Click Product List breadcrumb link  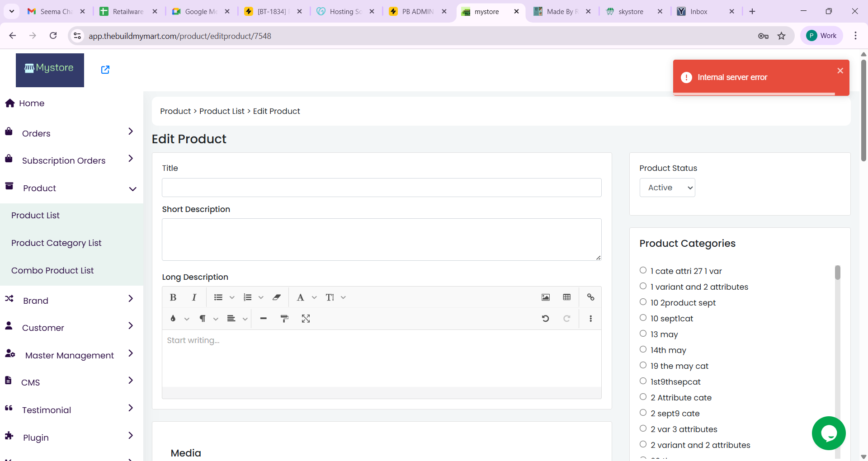(222, 111)
